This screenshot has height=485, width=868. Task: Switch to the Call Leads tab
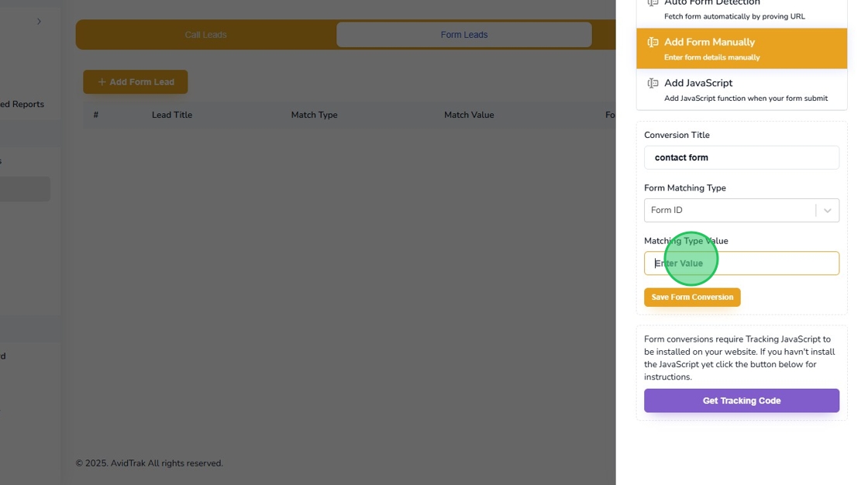pyautogui.click(x=206, y=35)
